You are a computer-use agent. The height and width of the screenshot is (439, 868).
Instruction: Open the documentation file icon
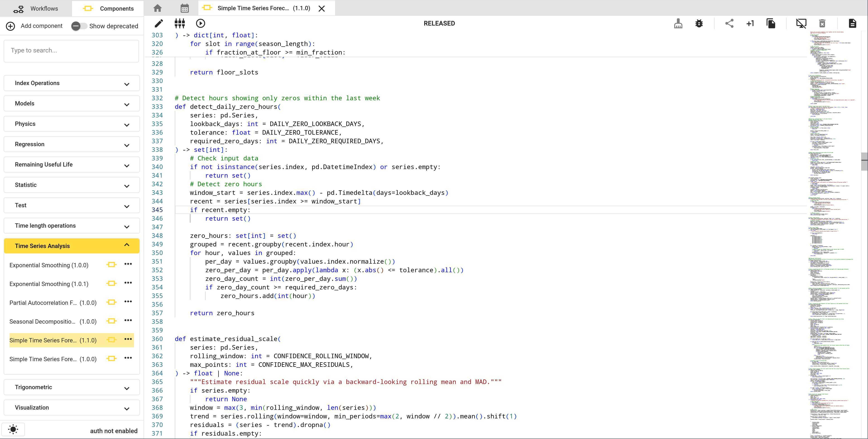(852, 23)
